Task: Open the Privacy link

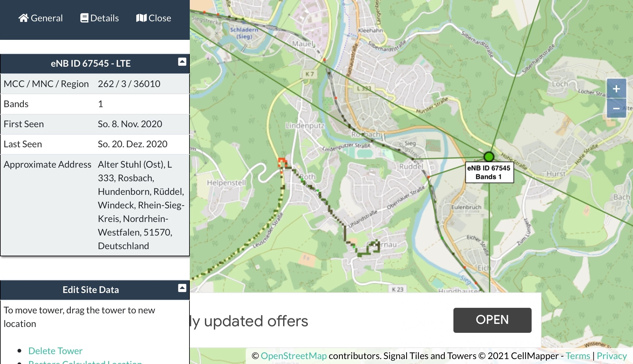Action: pyautogui.click(x=611, y=356)
